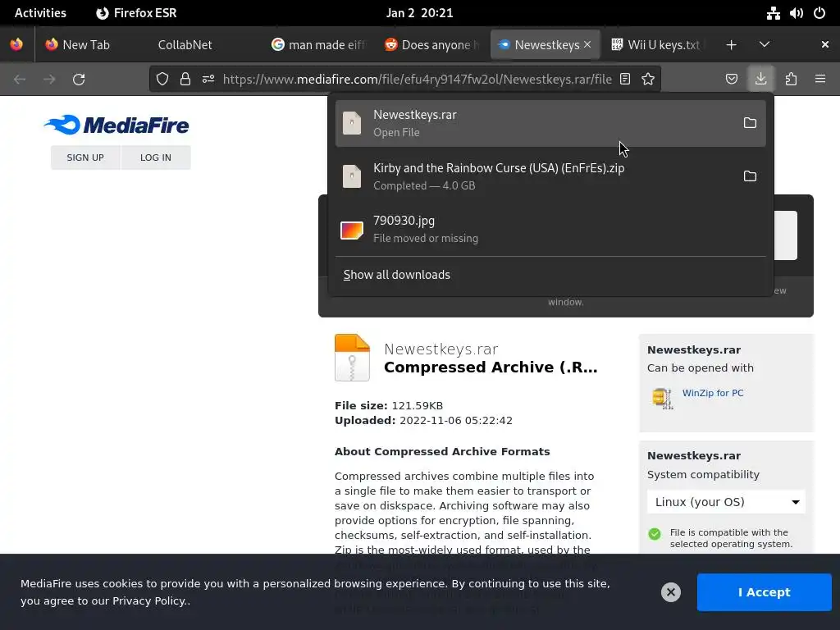Image resolution: width=840 pixels, height=630 pixels.
Task: Click the 790930.jpg thumbnail icon
Action: 352,230
